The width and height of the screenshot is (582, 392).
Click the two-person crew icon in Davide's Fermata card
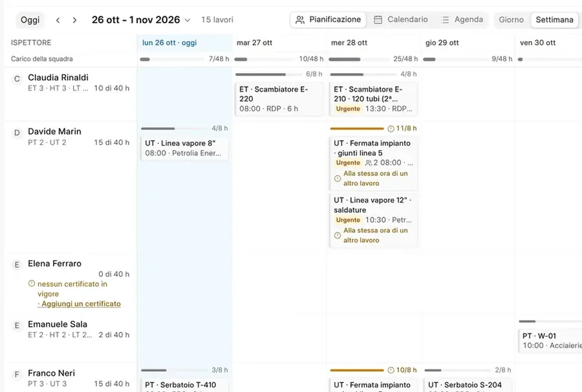tap(369, 163)
